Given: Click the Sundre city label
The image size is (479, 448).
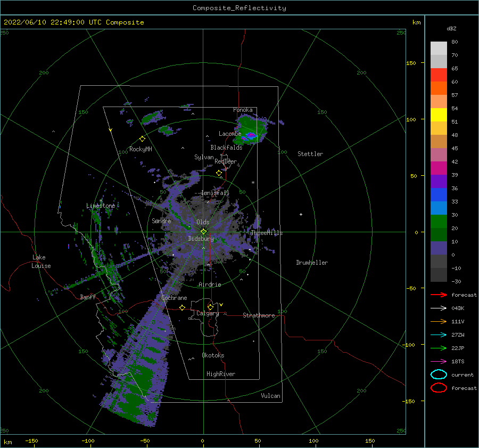Looking at the screenshot, I should 161,221.
